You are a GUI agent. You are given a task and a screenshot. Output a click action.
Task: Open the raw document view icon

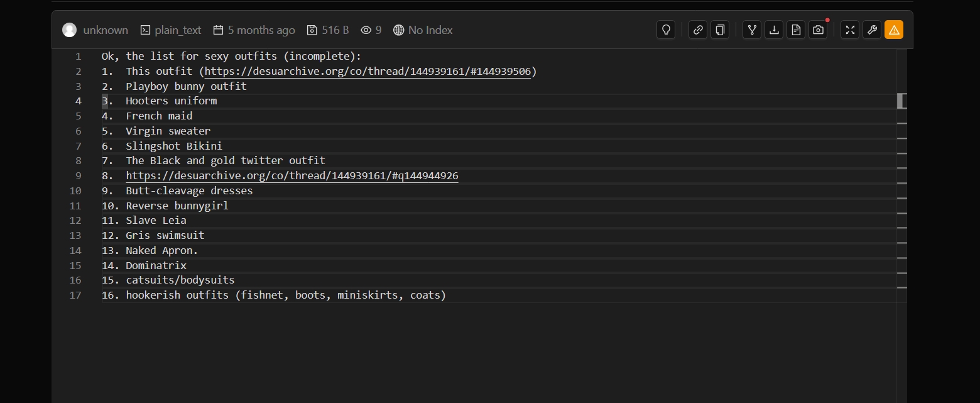coord(796,30)
